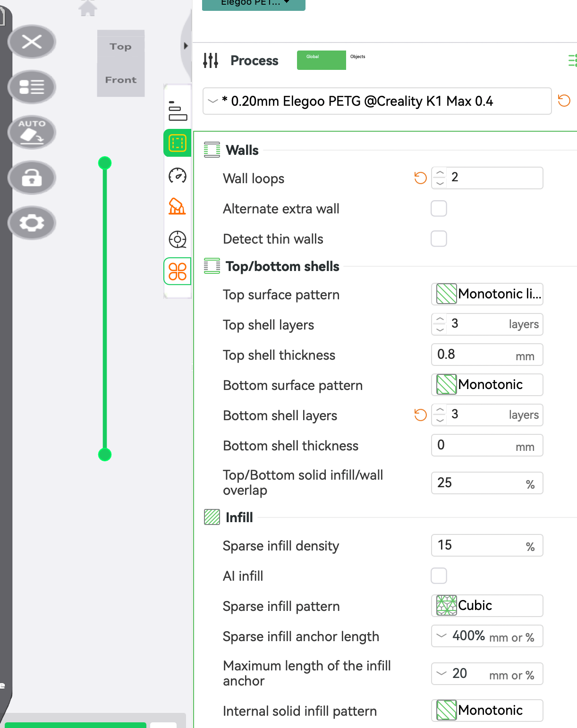Reset the process preset with orange arrow

point(564,101)
